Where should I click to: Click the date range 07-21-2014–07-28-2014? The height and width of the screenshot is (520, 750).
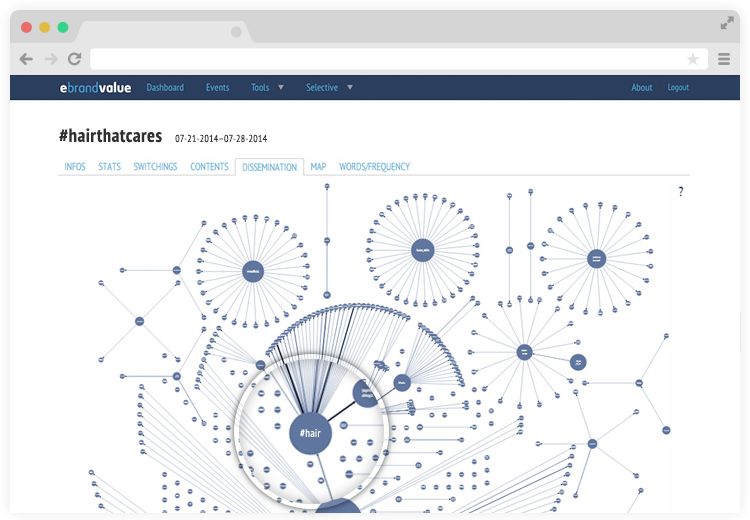(221, 139)
